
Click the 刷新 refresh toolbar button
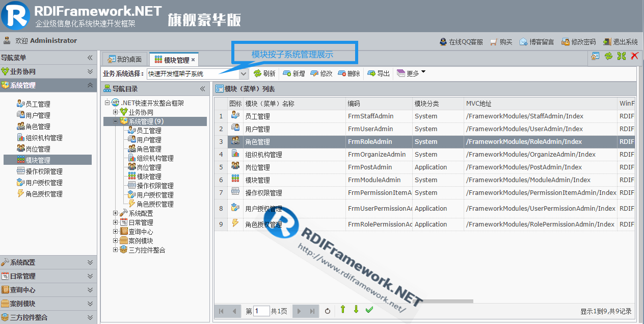pos(264,73)
